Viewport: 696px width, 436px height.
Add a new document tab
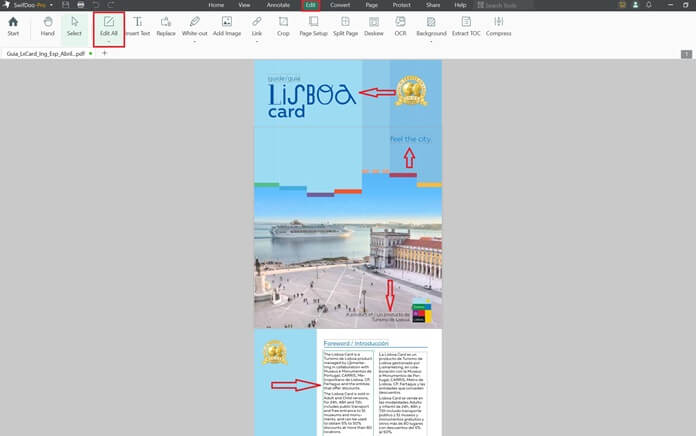(105, 53)
